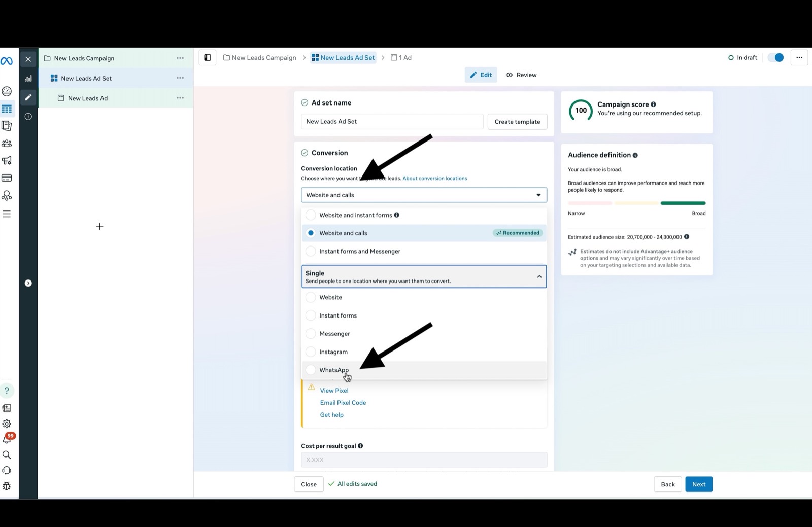The image size is (812, 527).
Task: Click the Ad set name input field
Action: tap(392, 122)
